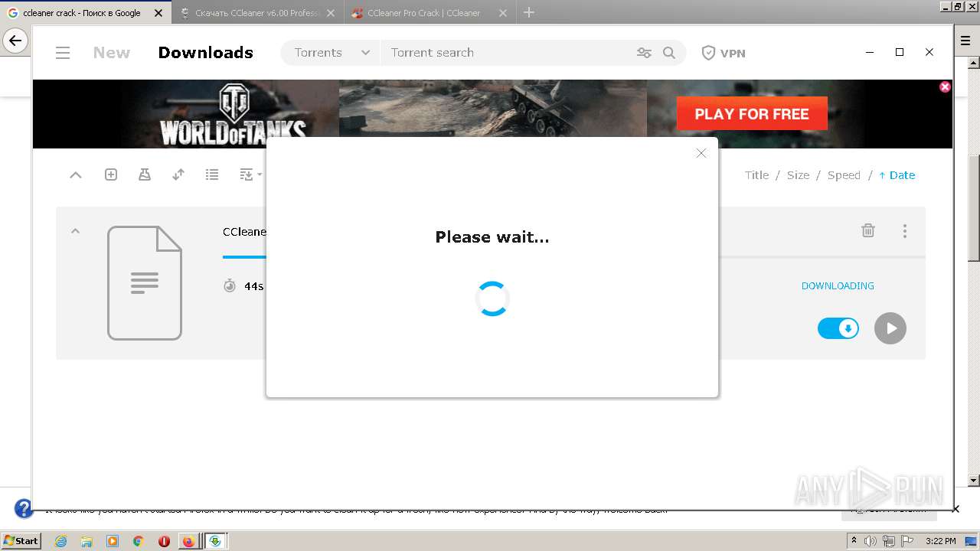Open the hamburger menu in the torrent app
Screen dimensions: 980x551
63,53
